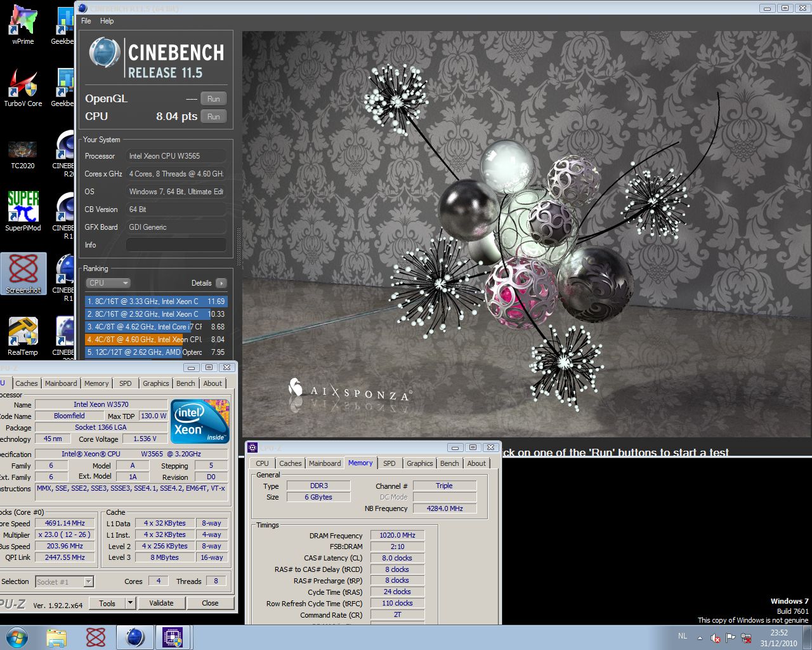Open the Tools dropdown arrow in CPU-Z

click(x=130, y=603)
